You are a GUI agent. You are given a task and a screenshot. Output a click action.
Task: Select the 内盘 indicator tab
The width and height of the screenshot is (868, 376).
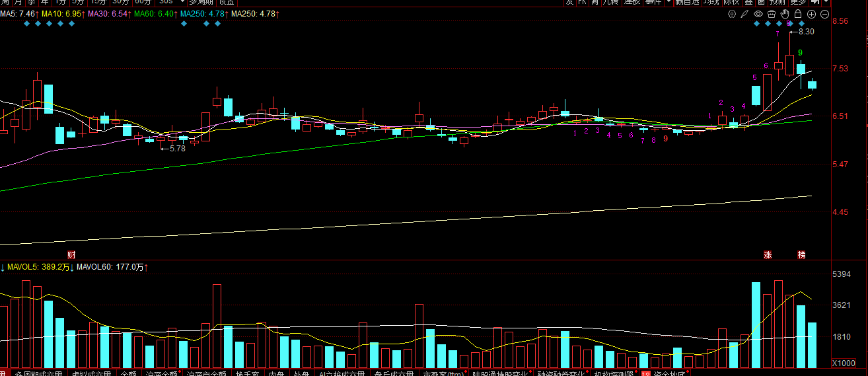(276, 373)
